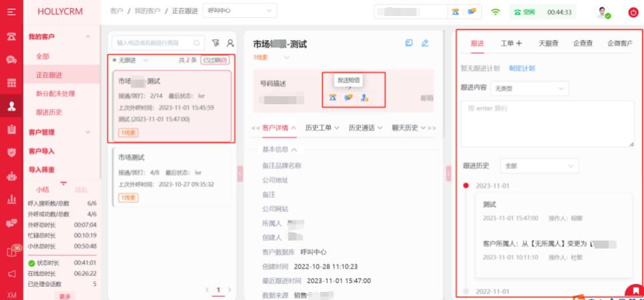Switch to the 排队 statistics tab

pyautogui.click(x=81, y=190)
